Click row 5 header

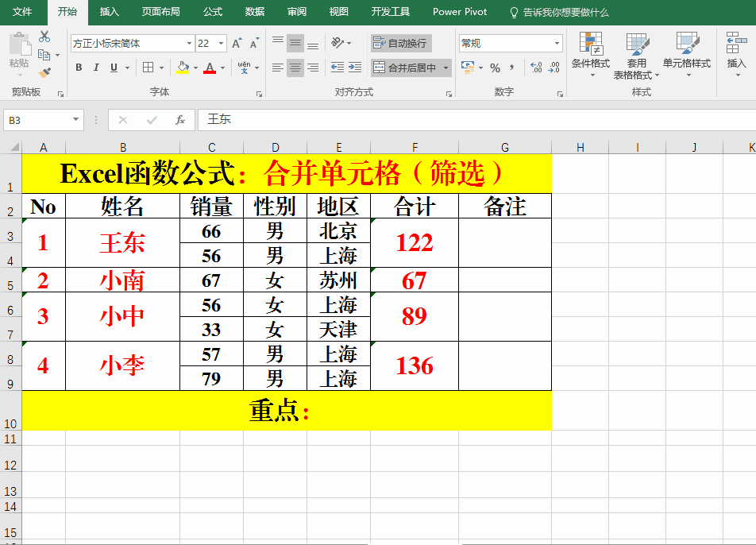10,280
